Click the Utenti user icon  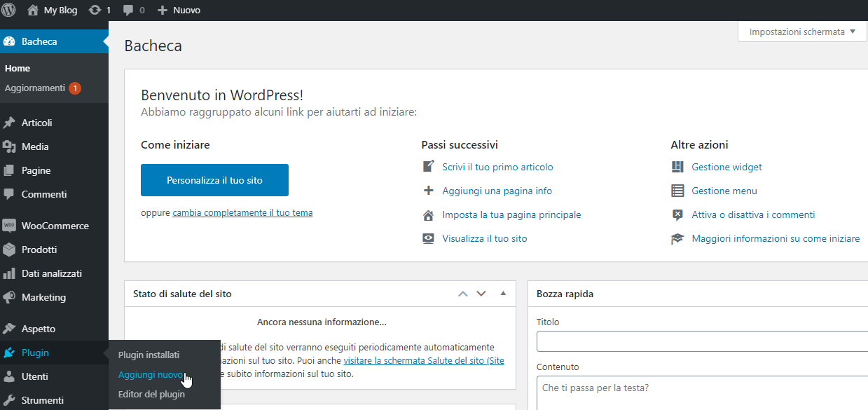tap(9, 376)
